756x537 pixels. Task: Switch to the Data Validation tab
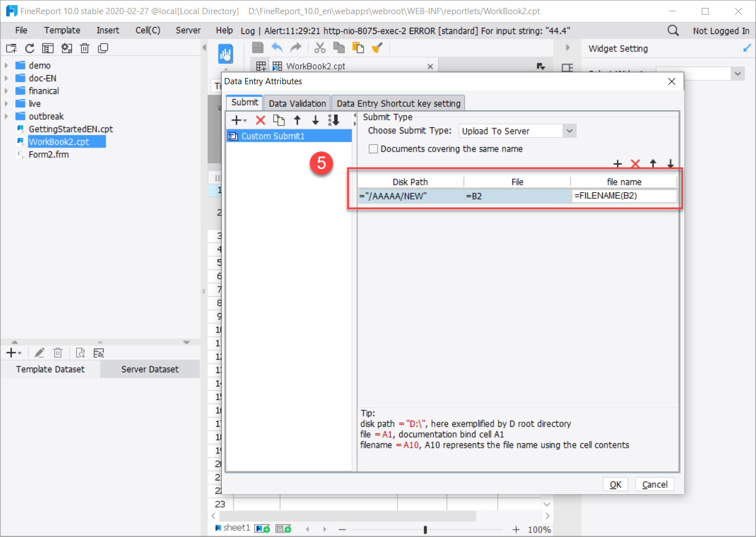point(296,102)
